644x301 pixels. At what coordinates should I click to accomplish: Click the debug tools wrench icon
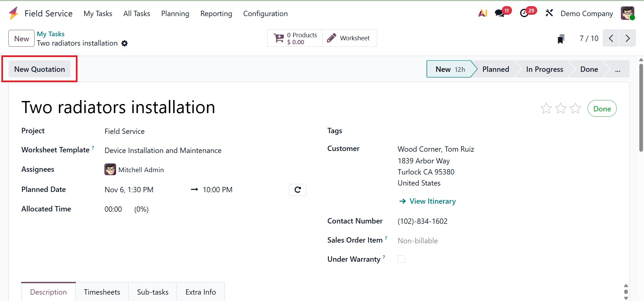click(549, 13)
